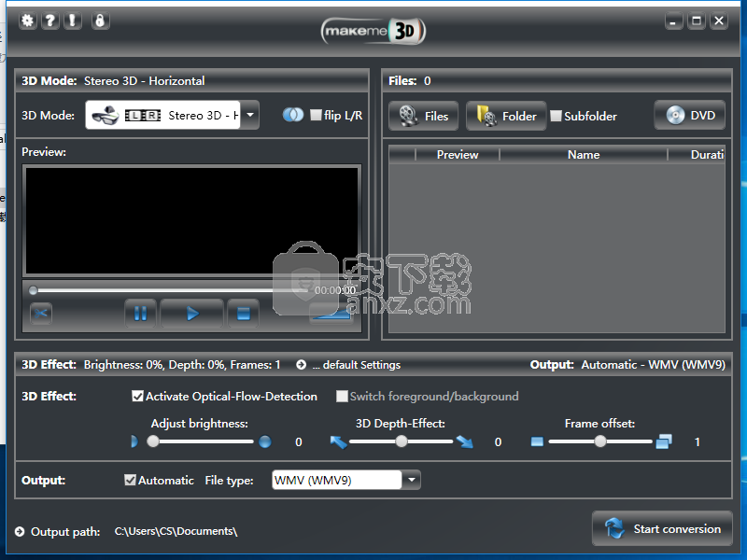
Task: Click the makeme3D logo
Action: [373, 32]
